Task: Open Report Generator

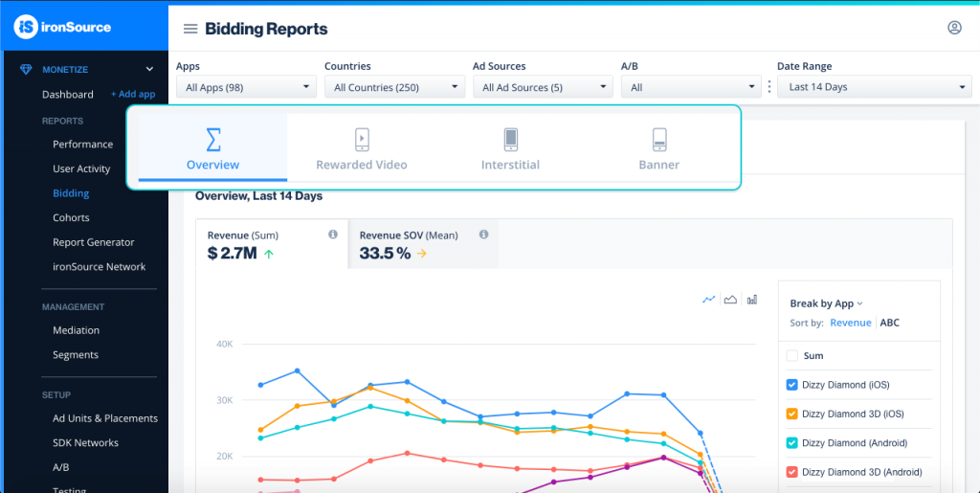Action: click(x=93, y=242)
